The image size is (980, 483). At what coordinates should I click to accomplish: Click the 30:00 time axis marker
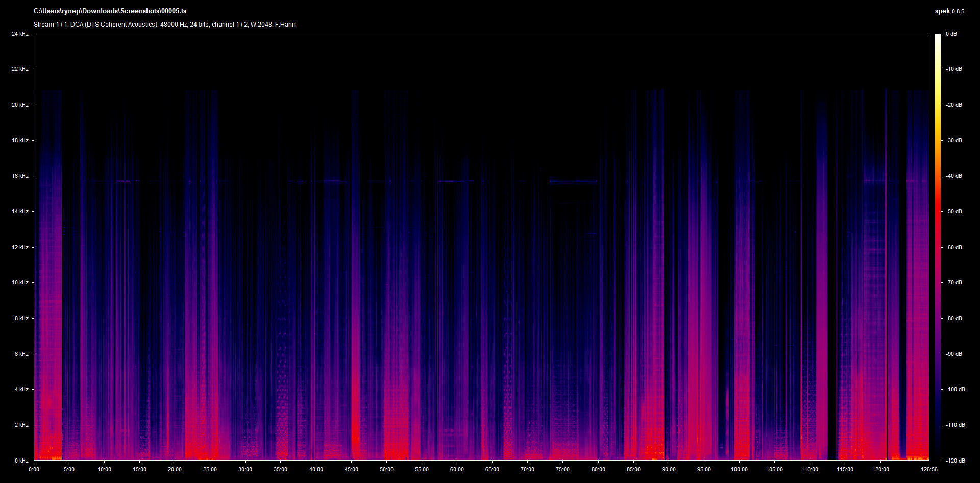(x=245, y=469)
